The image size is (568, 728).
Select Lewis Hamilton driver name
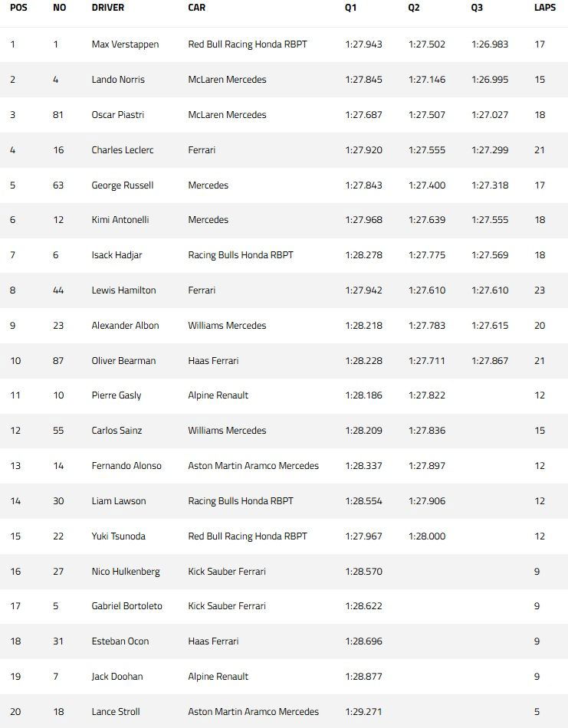(x=123, y=290)
